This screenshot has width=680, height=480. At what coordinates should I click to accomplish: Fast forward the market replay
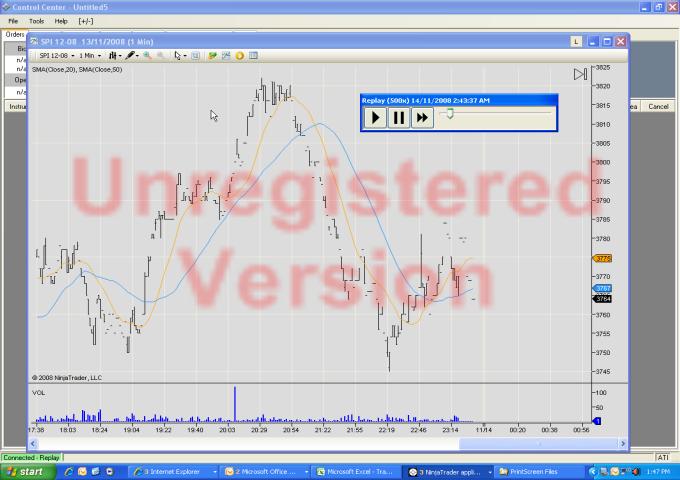[x=422, y=118]
